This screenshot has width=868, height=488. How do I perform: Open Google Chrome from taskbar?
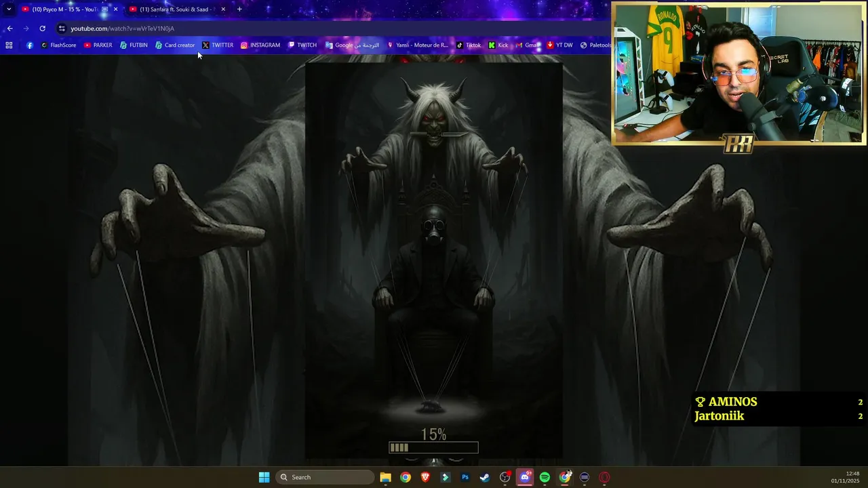(x=405, y=477)
